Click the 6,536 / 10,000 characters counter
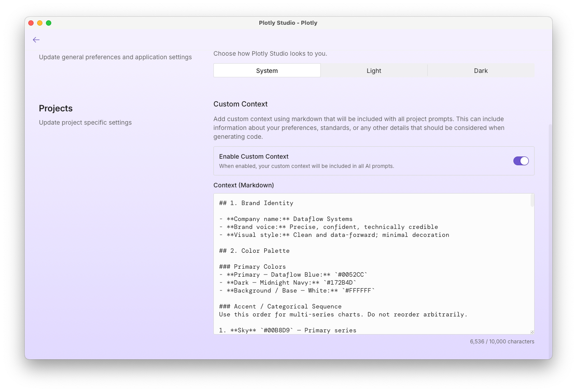This screenshot has width=577, height=392. (502, 342)
